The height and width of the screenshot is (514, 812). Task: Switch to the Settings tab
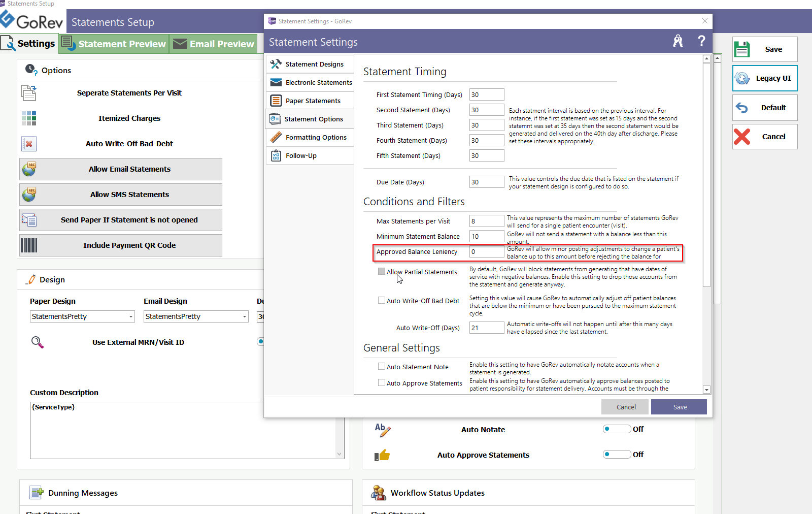click(x=28, y=44)
